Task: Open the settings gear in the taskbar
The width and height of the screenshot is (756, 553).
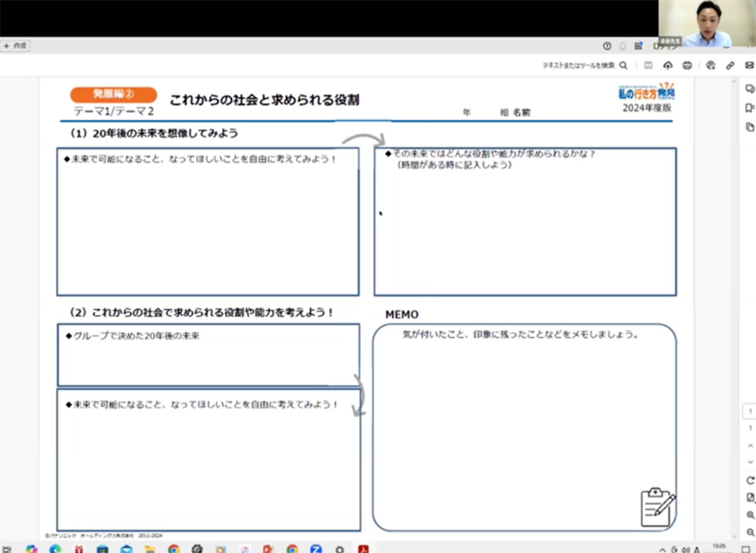Action: coord(339,548)
